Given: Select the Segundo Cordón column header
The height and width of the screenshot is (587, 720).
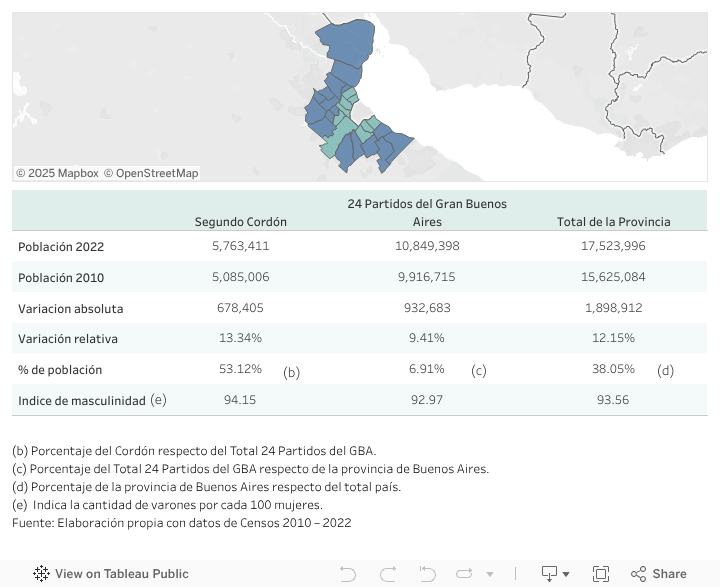Looking at the screenshot, I should 240,222.
